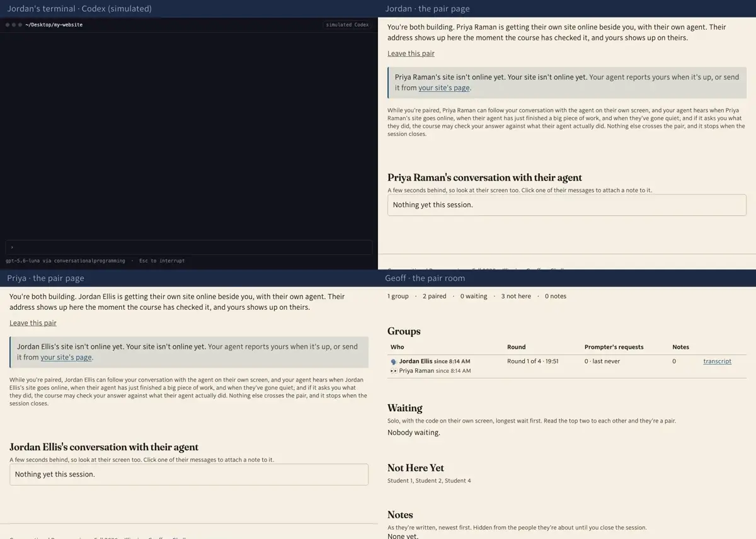The height and width of the screenshot is (539, 756).
Task: Click the 'Notes' section heading in pair room
Action: click(400, 515)
